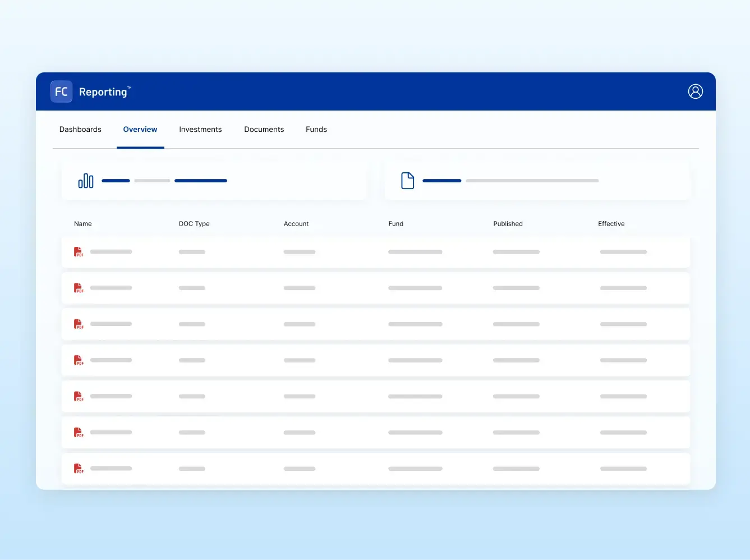750x560 pixels.
Task: Open the fifth row's PDF icon
Action: click(79, 396)
